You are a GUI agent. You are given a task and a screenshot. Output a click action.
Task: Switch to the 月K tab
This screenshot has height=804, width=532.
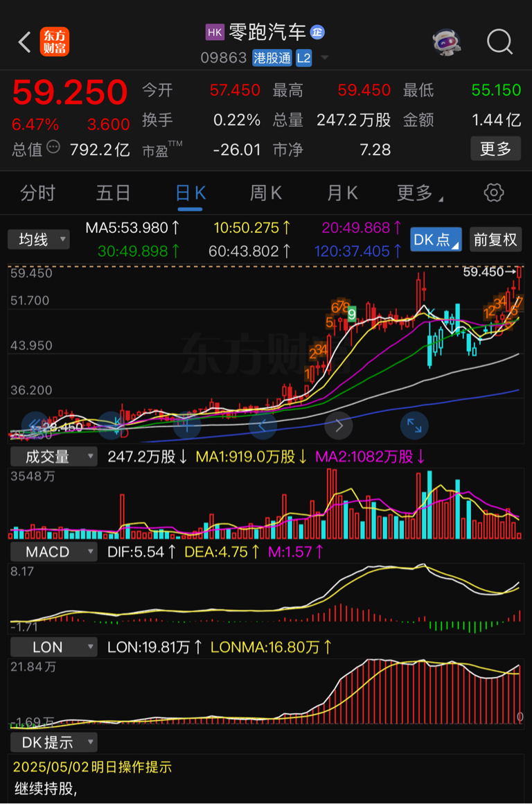coord(342,193)
